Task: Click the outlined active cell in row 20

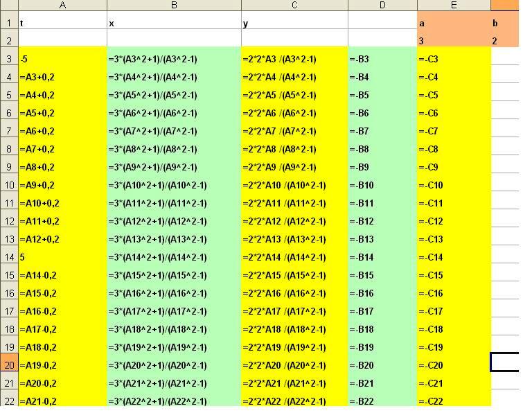Action: (x=504, y=362)
